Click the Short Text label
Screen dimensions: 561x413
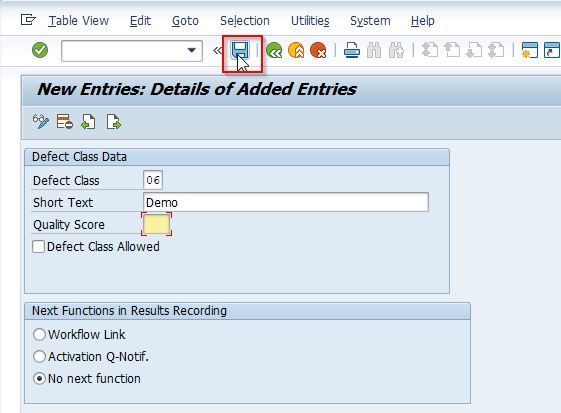pos(63,203)
